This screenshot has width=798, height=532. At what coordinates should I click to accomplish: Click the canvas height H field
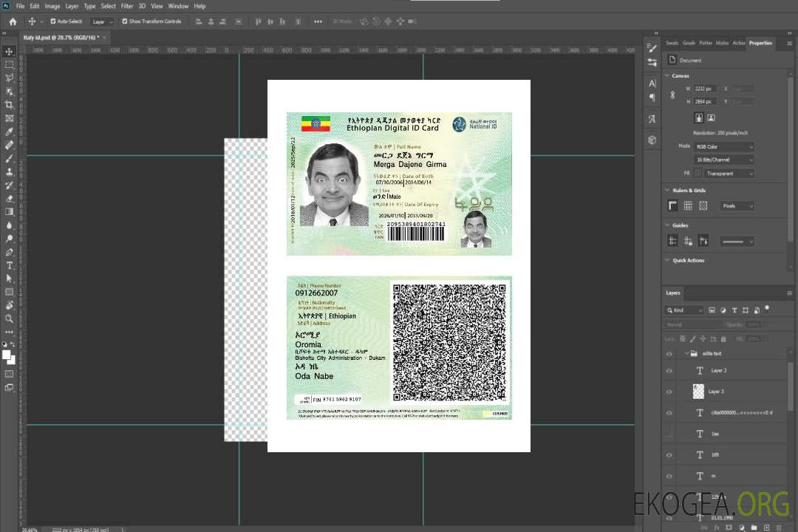[x=705, y=102]
